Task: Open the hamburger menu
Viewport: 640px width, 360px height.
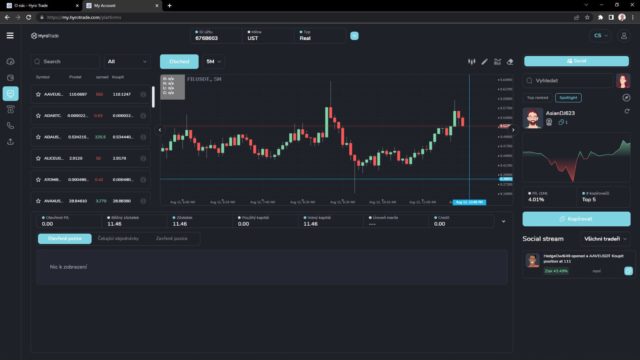Action: click(x=10, y=36)
